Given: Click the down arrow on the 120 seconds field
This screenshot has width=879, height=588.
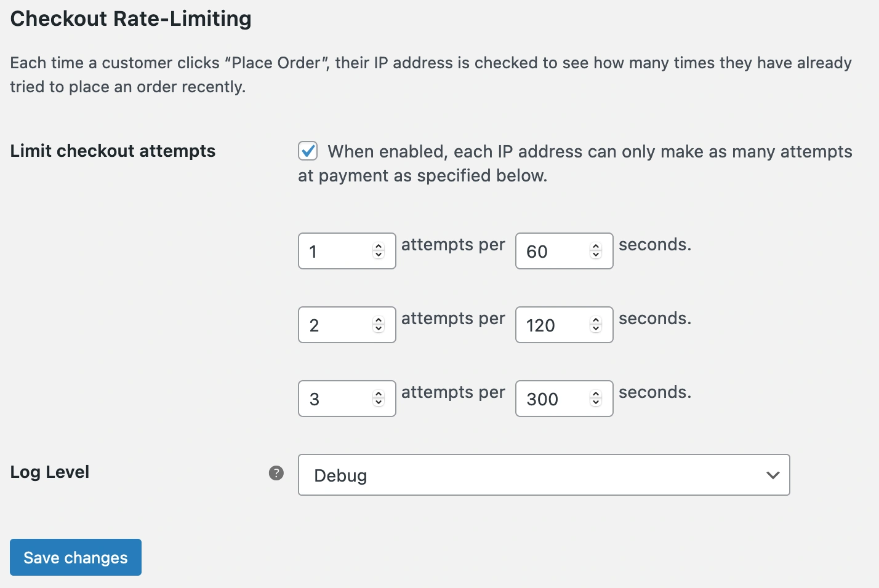Looking at the screenshot, I should [596, 329].
